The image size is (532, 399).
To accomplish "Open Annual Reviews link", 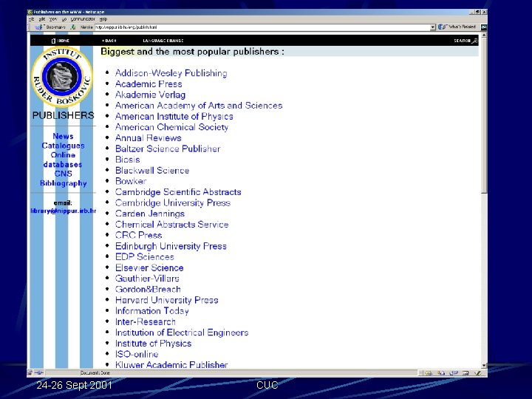I will coord(149,138).
